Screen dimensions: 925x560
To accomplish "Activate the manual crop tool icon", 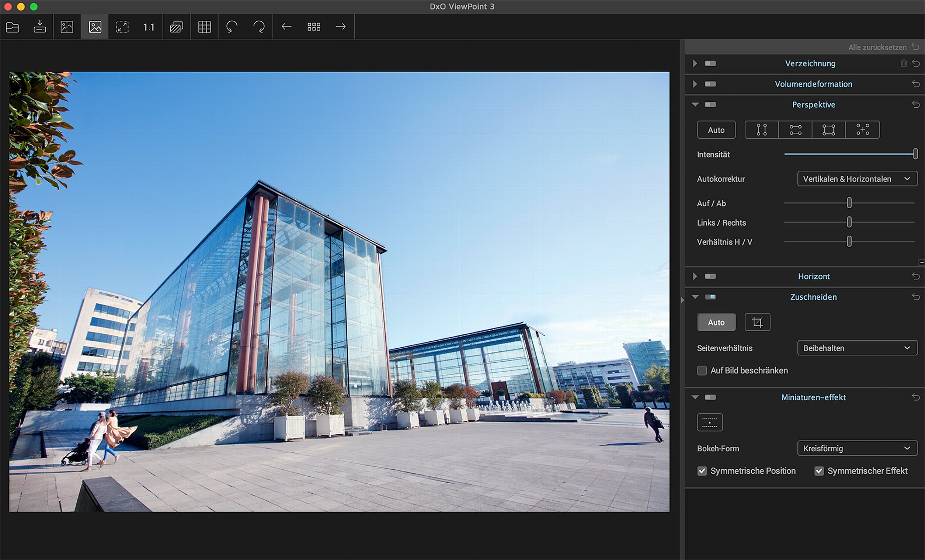I will 758,322.
